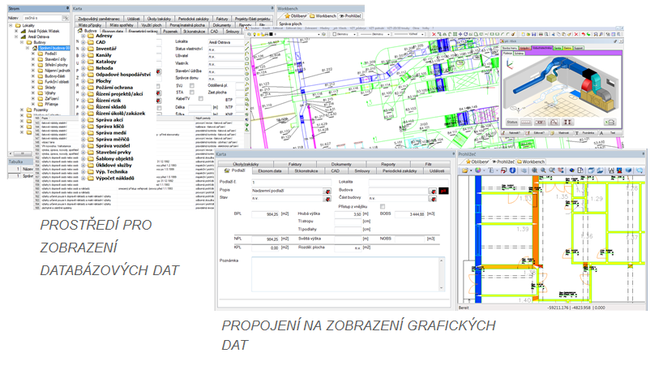Toggle the SVJ checkbox
This screenshot has height=366, width=650.
click(x=192, y=86)
